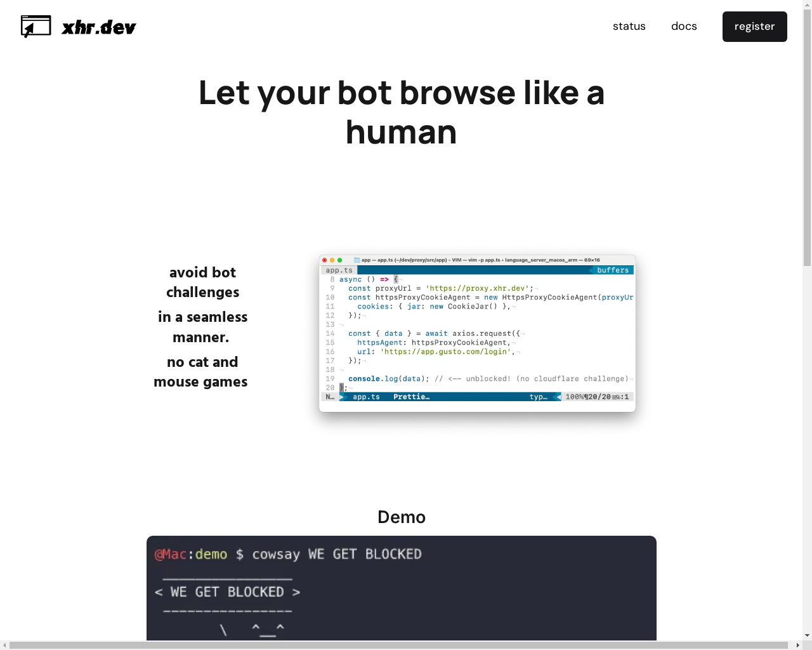Click the horizontal scrollbar thumb

click(x=398, y=646)
